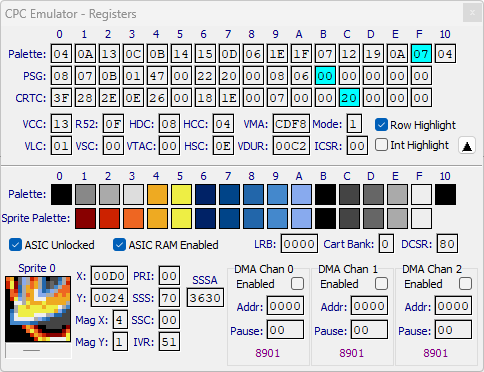The height and width of the screenshot is (372, 484).
Task: Click the sprite X field showing 00D0
Action: tap(109, 276)
